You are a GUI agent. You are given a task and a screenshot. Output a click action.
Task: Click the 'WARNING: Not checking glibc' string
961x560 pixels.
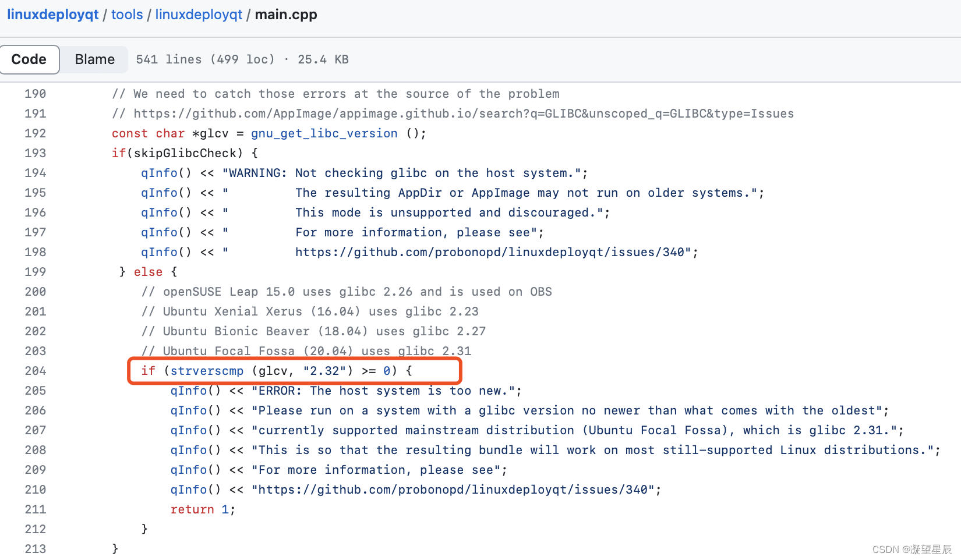point(402,173)
